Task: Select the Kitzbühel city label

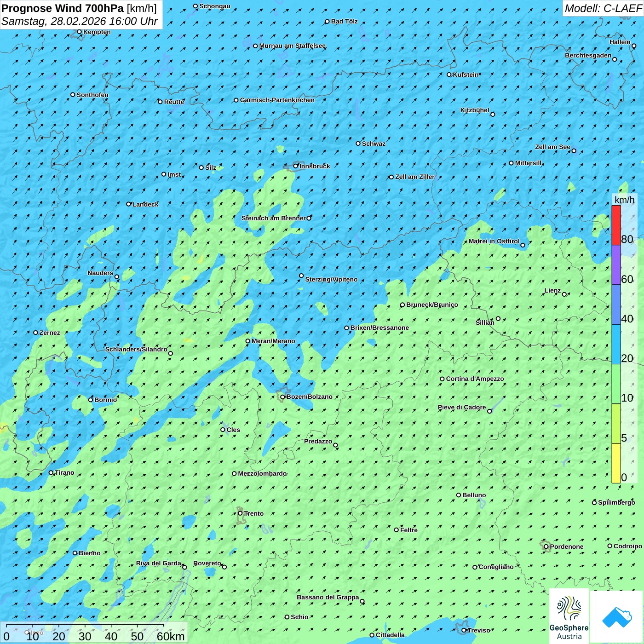Action: [475, 110]
